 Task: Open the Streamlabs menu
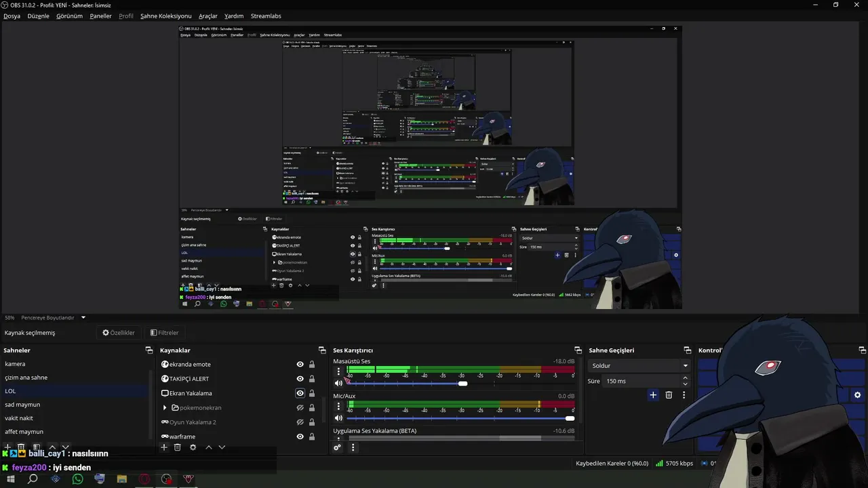click(266, 16)
